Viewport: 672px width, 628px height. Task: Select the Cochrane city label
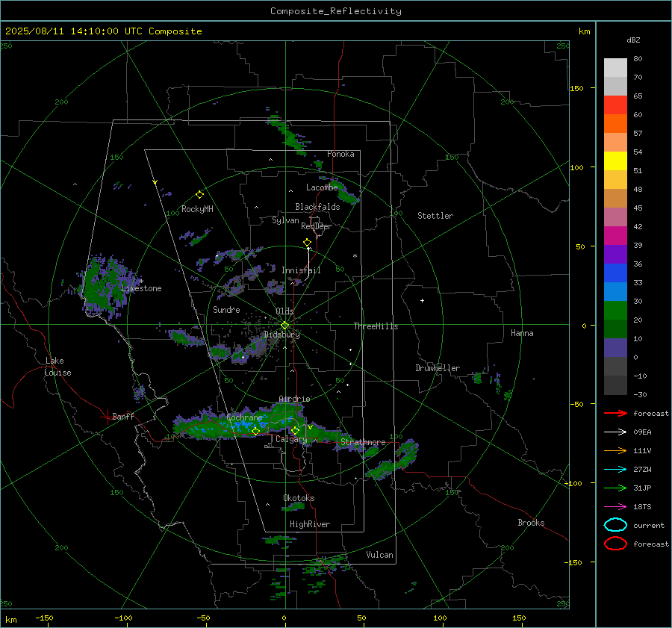(x=244, y=417)
